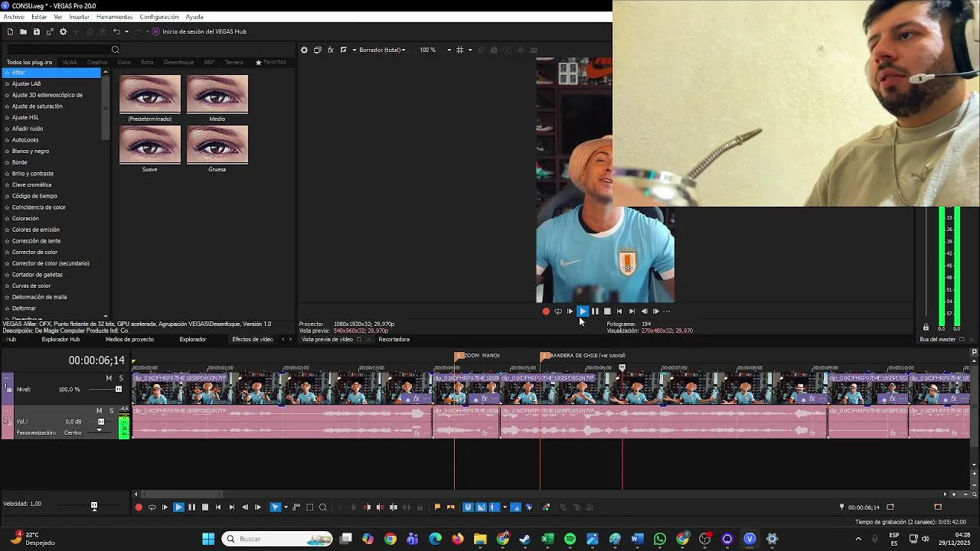
Task: Open a project using the folder icon
Action: [23, 31]
